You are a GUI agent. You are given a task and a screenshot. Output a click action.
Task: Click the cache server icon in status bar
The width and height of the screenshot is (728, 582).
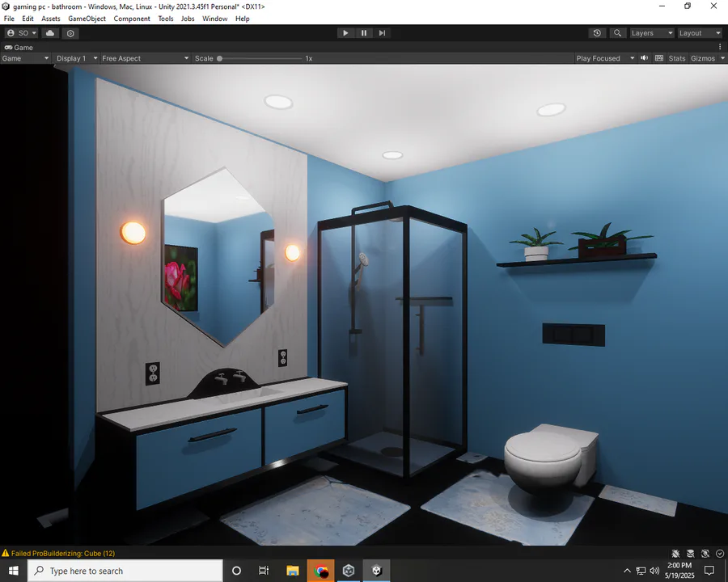tap(691, 553)
